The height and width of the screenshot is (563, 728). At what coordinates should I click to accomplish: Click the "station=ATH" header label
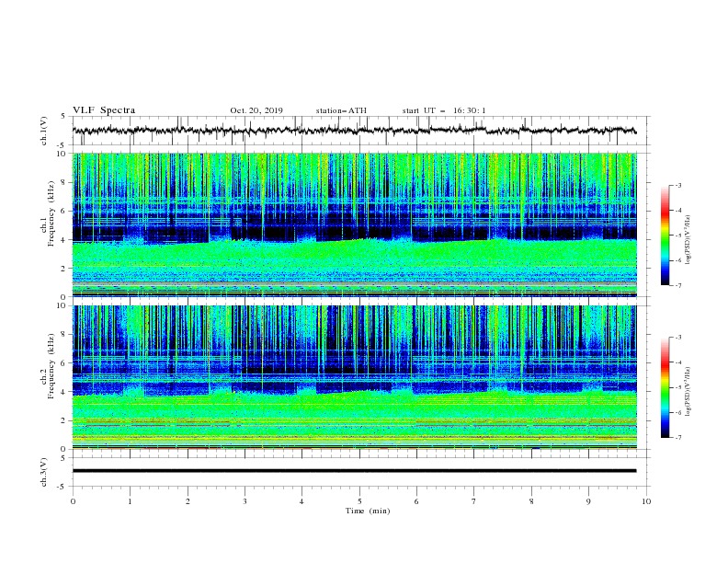pos(341,110)
